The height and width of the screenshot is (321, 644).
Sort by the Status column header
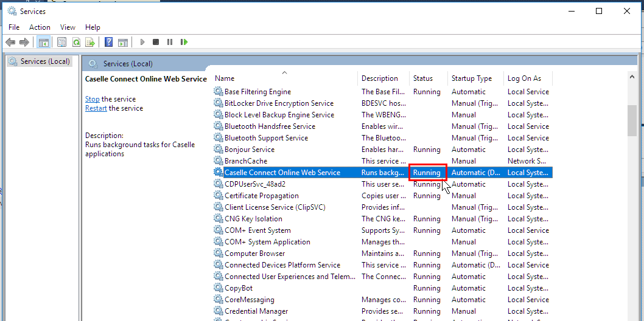click(429, 78)
